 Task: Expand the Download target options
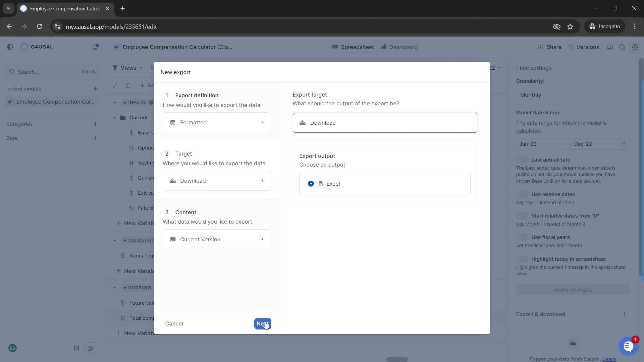click(x=217, y=181)
